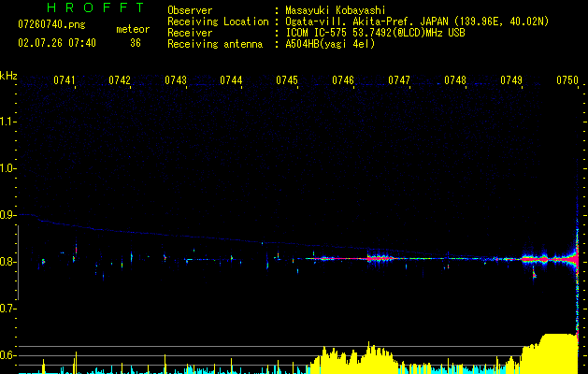Click the 1.0 kHz axis label
Image resolution: width=588 pixels, height=374 pixels.
click(7, 168)
